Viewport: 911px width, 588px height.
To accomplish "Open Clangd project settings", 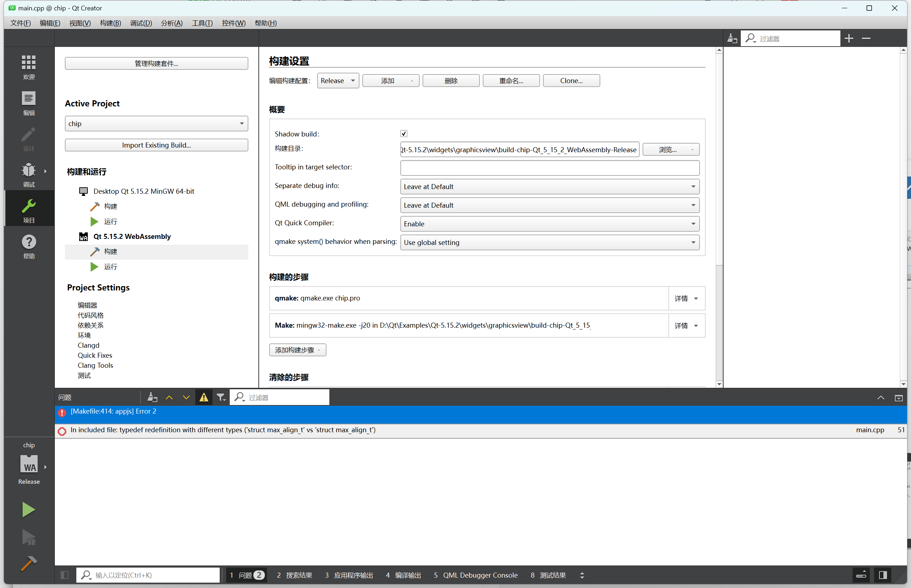I will coord(88,345).
